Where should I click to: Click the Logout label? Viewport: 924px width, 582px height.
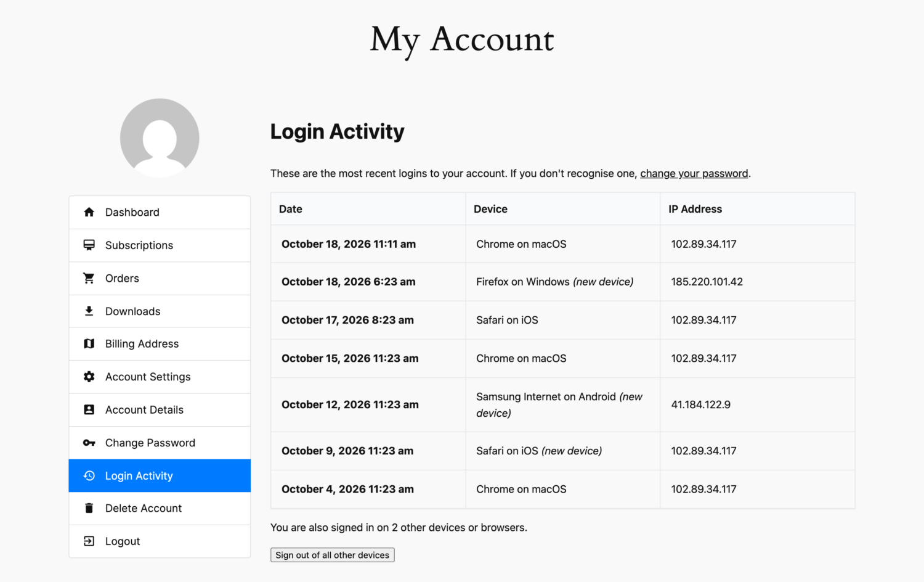click(x=123, y=541)
